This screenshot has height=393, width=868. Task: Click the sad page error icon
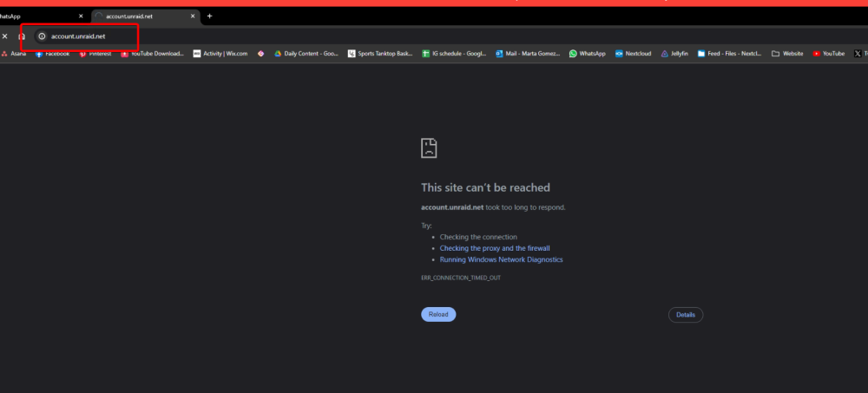pyautogui.click(x=429, y=148)
